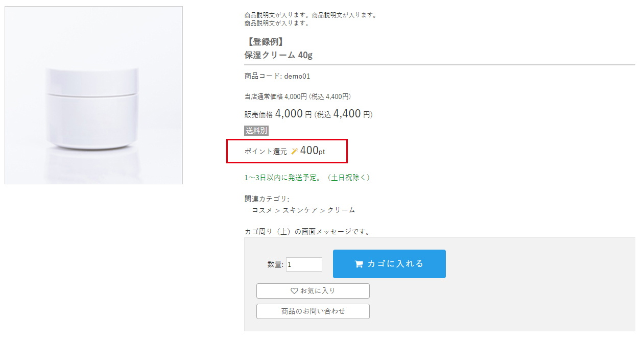Click the cart icon on カゴに入れる button
This screenshot has width=644, height=342.
(359, 264)
